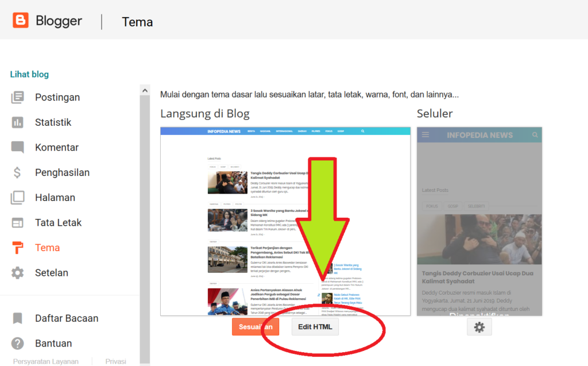
Task: Click the Bantuan question mark icon
Action: [18, 344]
